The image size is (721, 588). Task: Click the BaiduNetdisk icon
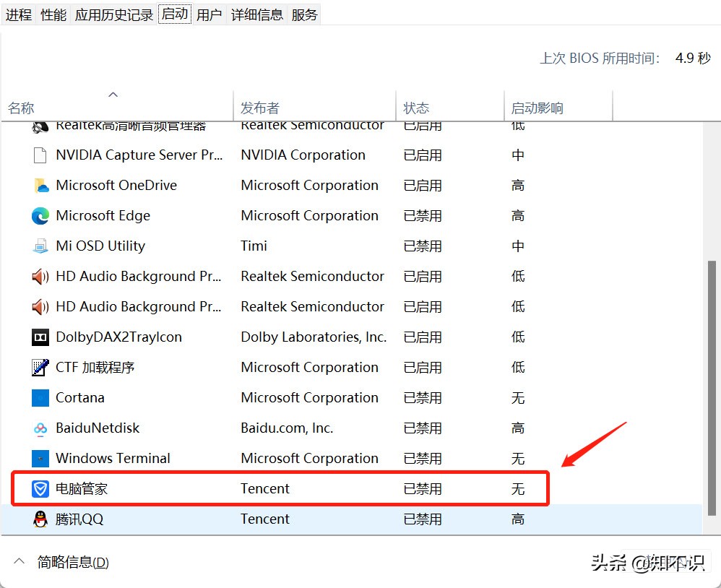40,428
